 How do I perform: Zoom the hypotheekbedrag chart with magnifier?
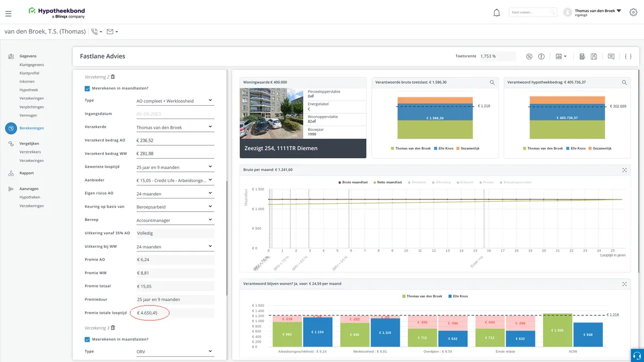click(624, 83)
